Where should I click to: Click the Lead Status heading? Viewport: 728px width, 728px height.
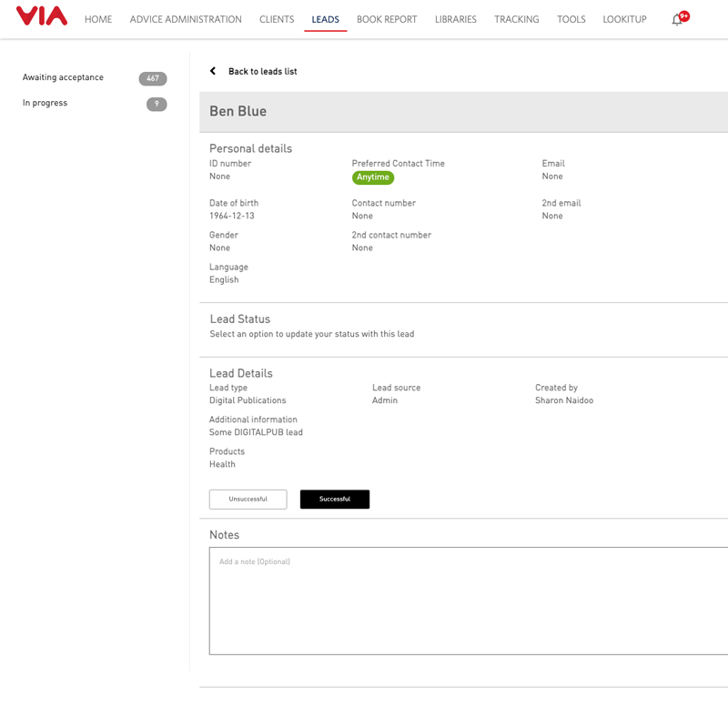[x=240, y=319]
